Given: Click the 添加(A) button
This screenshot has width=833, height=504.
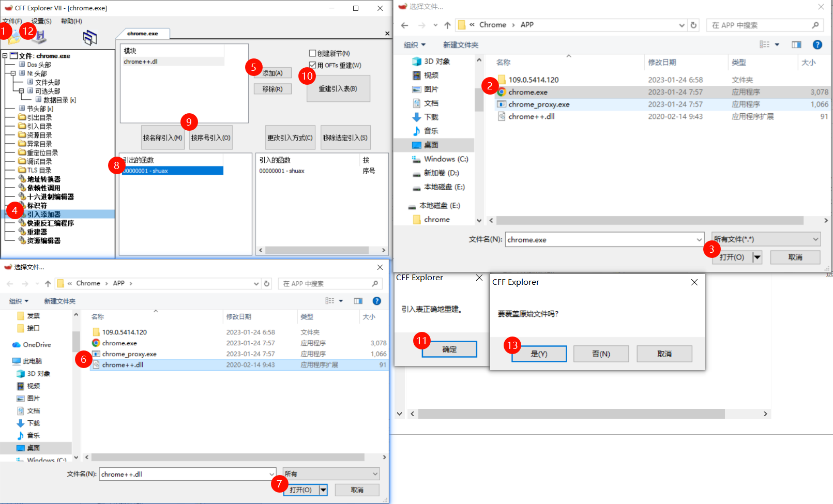Looking at the screenshot, I should pyautogui.click(x=273, y=73).
